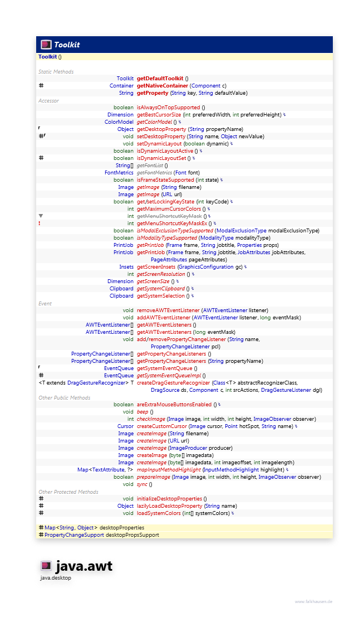
Task: Open the www.falkhausen.de link
Action: 313,601
